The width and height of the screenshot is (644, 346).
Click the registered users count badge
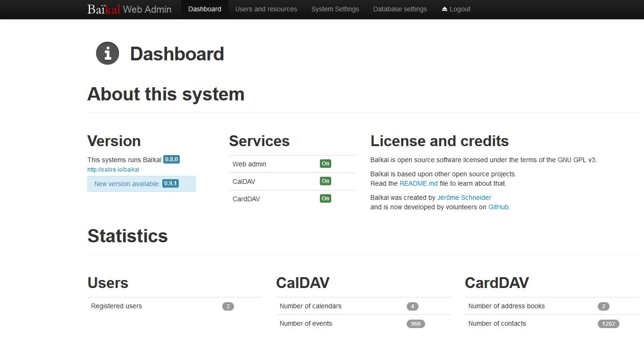228,306
